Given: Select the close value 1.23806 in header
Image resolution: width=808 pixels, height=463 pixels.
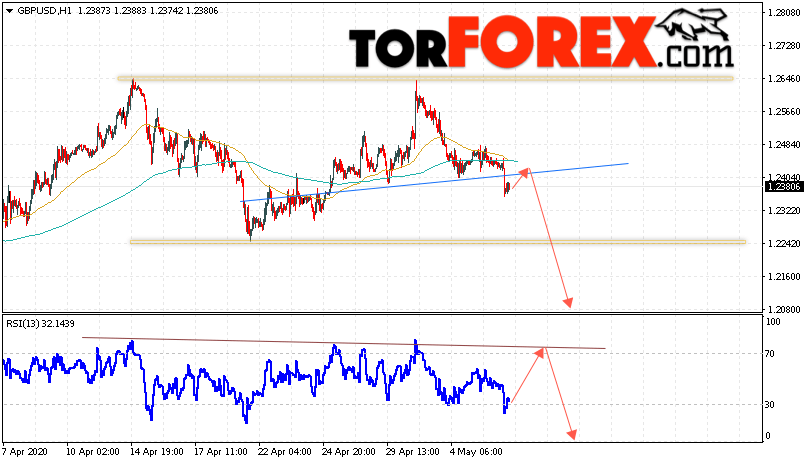Looking at the screenshot, I should click(201, 11).
